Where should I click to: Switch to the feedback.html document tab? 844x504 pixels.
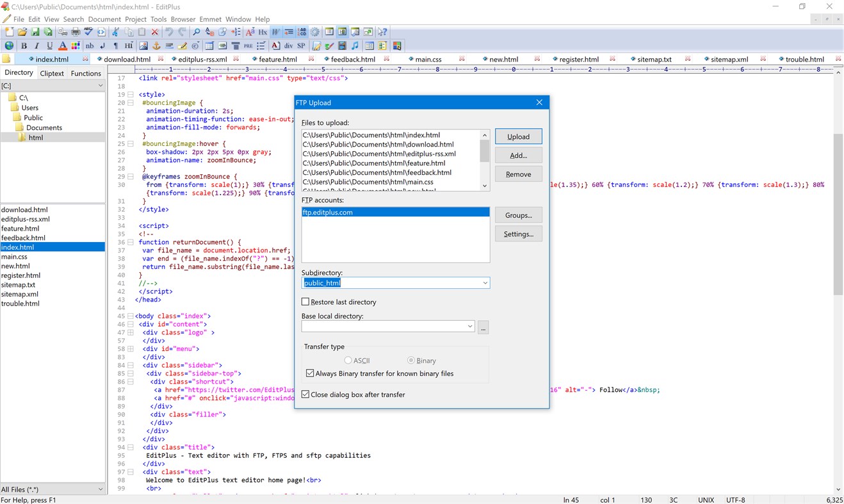(353, 60)
